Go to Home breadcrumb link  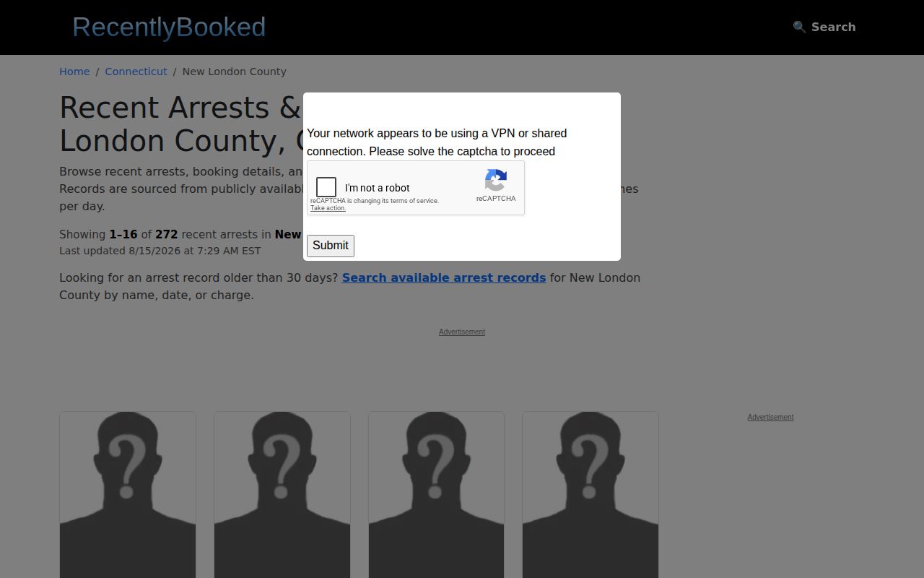[74, 72]
